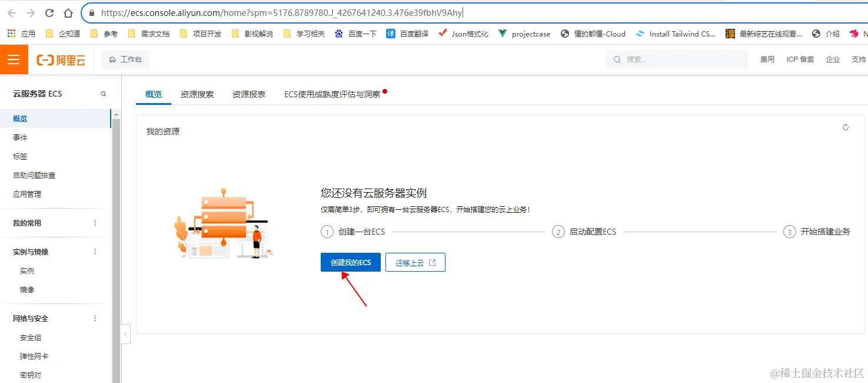This screenshot has height=383, width=868.
Task: Click the 创建我的ECS button
Action: click(351, 262)
